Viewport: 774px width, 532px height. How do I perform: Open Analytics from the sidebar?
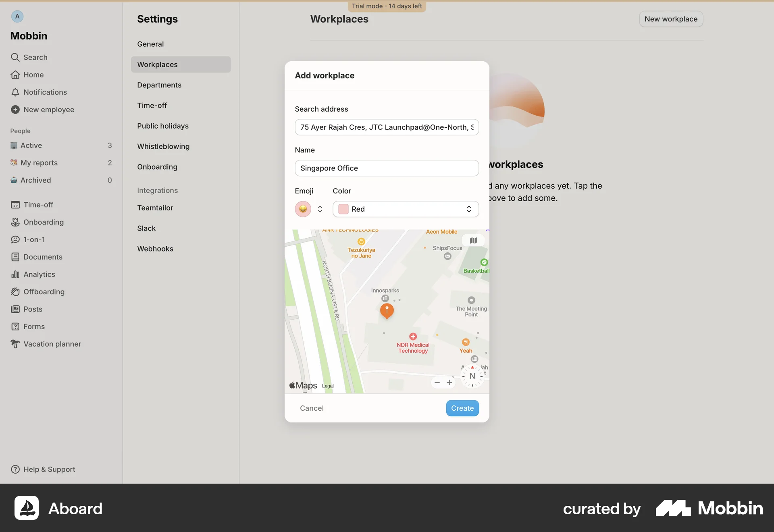coord(39,274)
